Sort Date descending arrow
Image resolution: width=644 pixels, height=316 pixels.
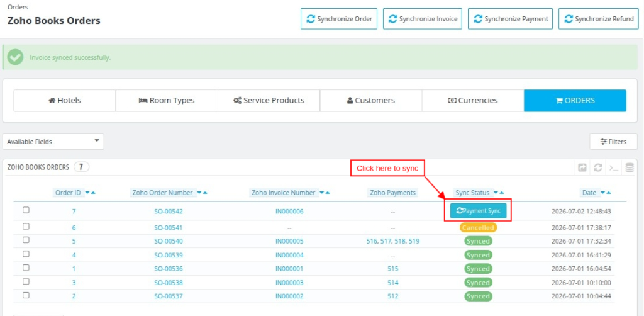point(603,193)
